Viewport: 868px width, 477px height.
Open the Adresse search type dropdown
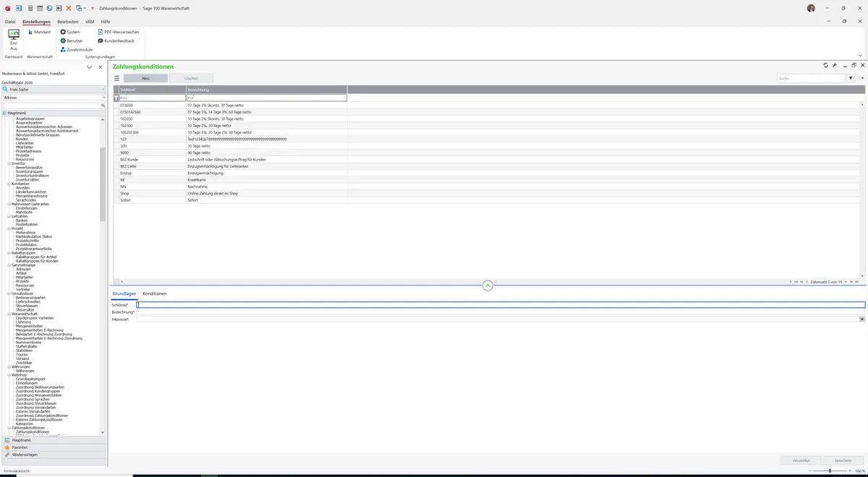click(103, 97)
